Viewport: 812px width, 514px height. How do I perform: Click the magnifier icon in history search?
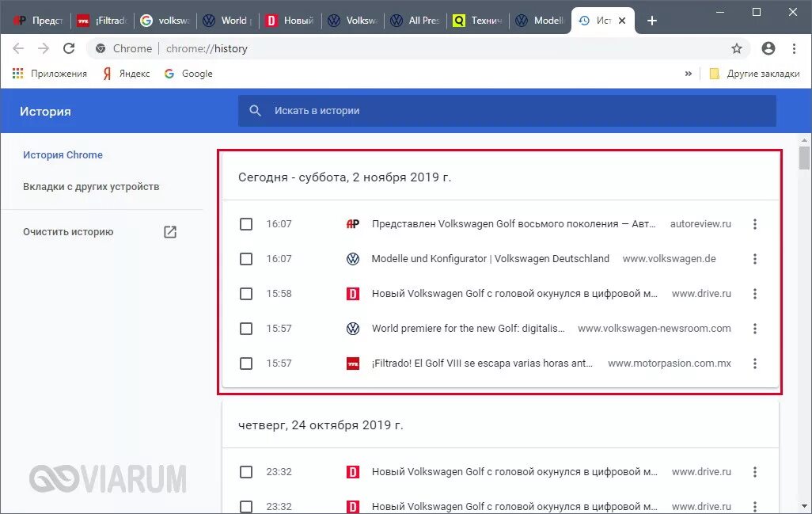pos(255,111)
